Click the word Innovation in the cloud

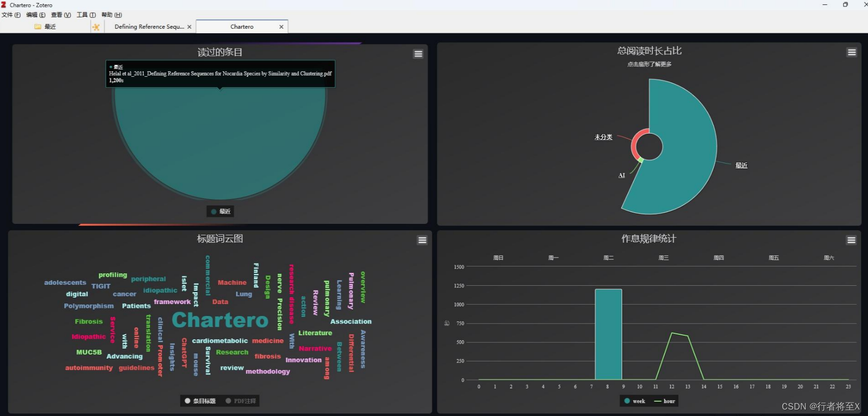303,360
